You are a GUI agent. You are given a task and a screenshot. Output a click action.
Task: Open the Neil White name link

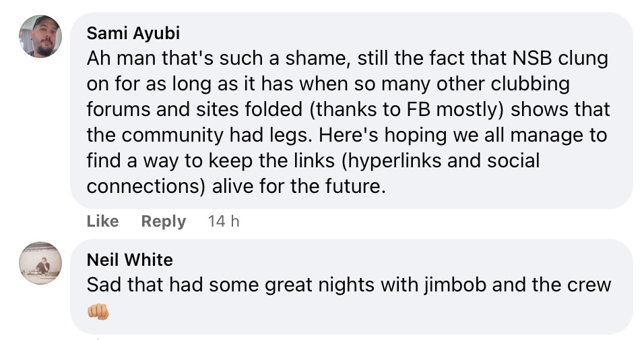click(129, 260)
